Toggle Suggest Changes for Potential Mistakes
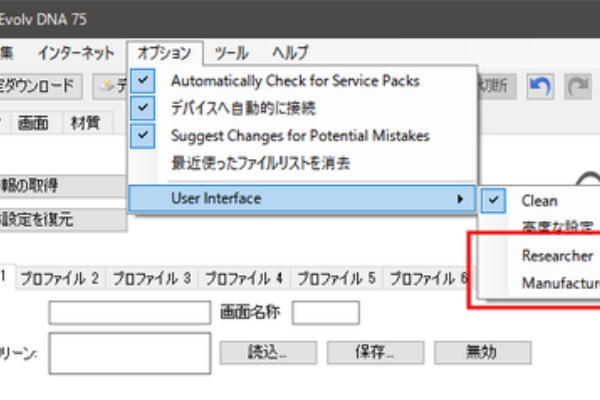The width and height of the screenshot is (600, 400). click(302, 136)
